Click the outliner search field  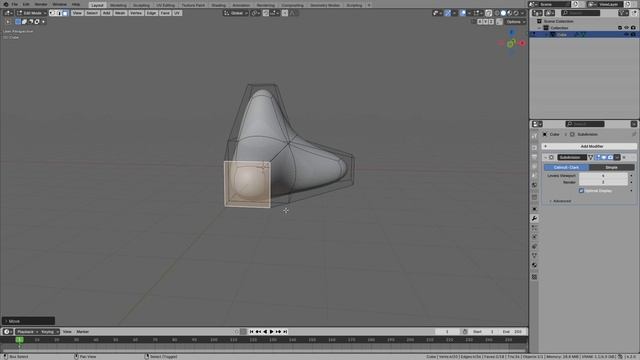(x=580, y=13)
